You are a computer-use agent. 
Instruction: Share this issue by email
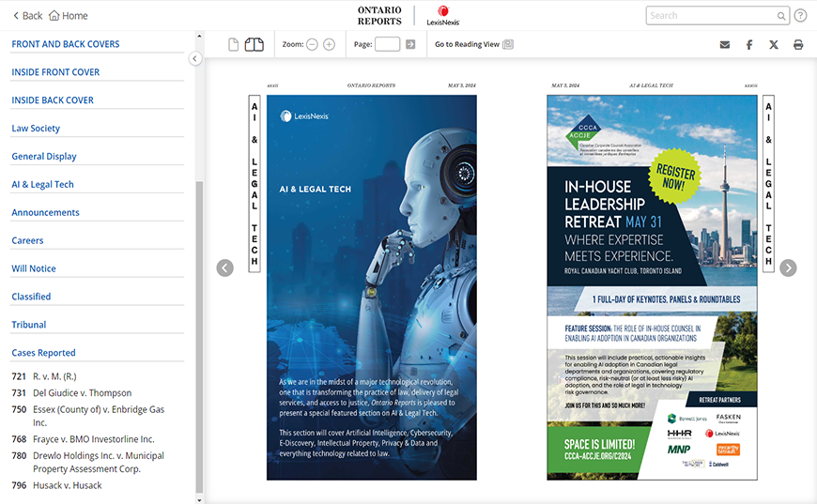coord(724,44)
